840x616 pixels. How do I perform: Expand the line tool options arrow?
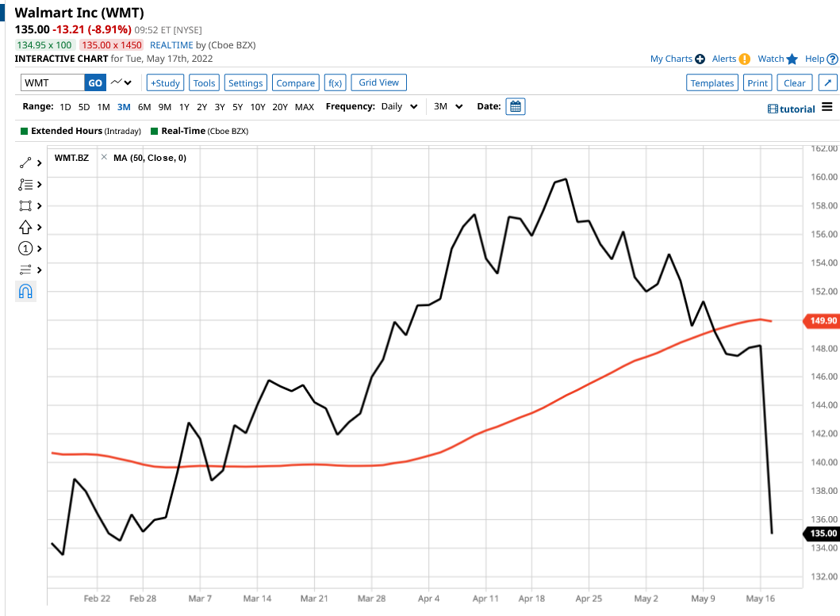click(39, 163)
